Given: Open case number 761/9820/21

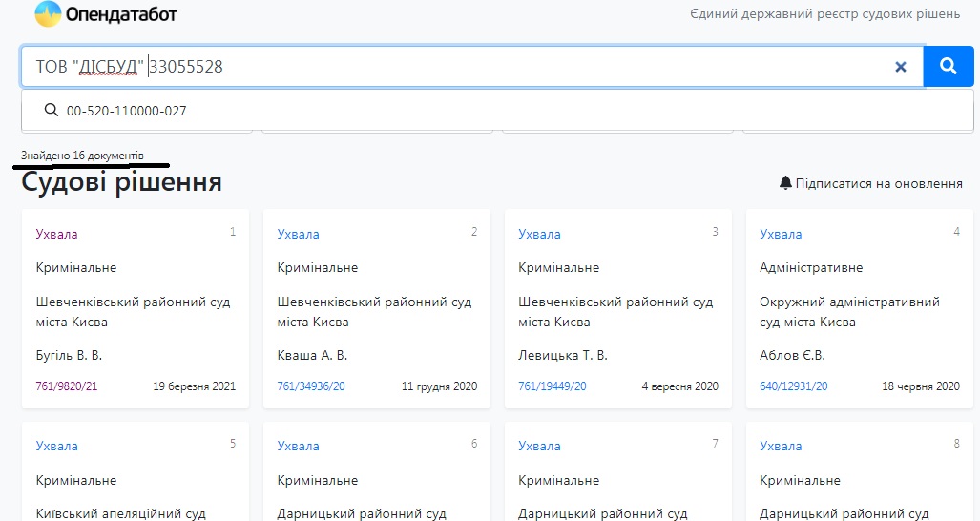Looking at the screenshot, I should tap(67, 386).
